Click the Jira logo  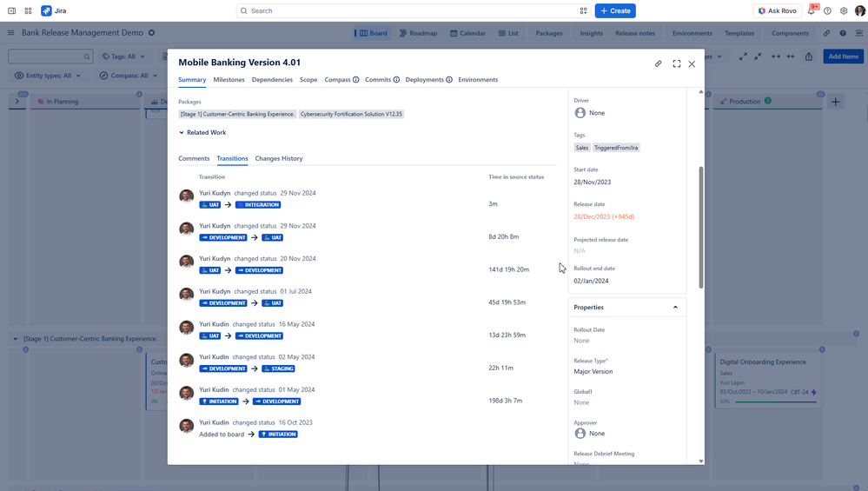tap(54, 10)
